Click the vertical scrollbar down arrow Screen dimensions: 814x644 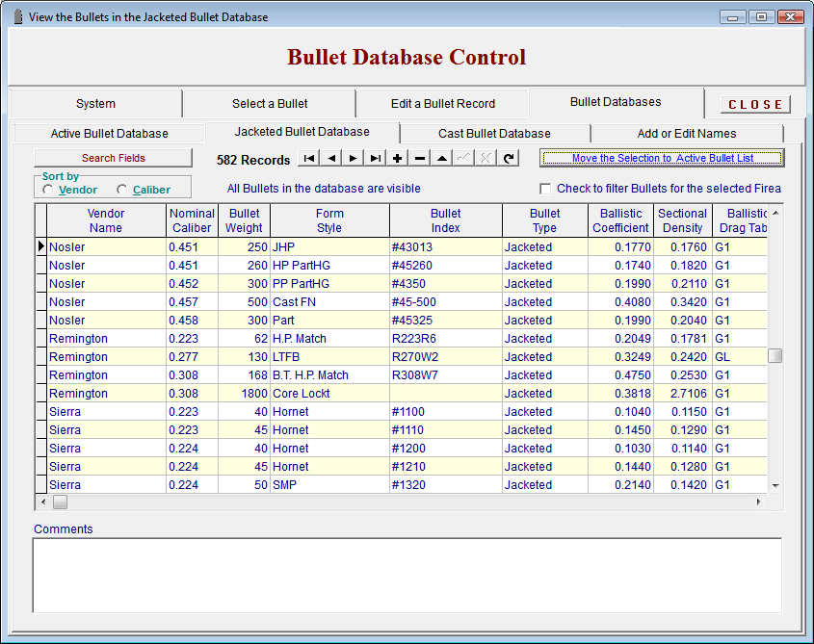point(775,486)
